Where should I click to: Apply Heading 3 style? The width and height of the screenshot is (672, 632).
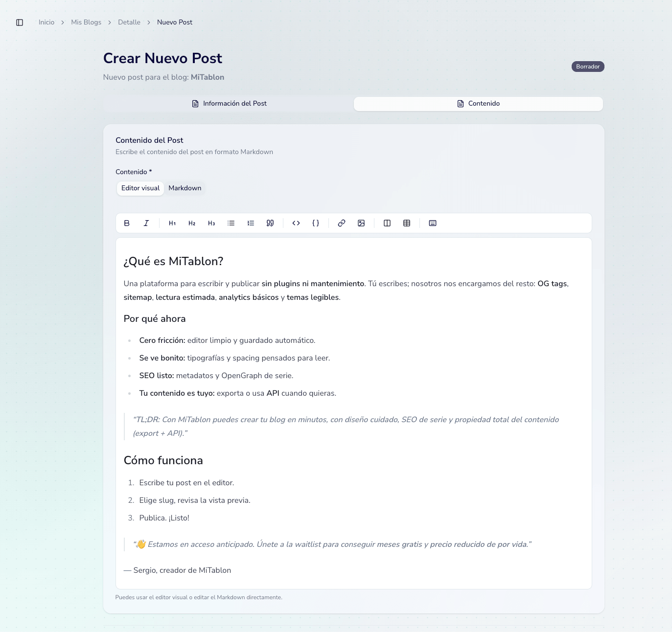[x=211, y=223]
